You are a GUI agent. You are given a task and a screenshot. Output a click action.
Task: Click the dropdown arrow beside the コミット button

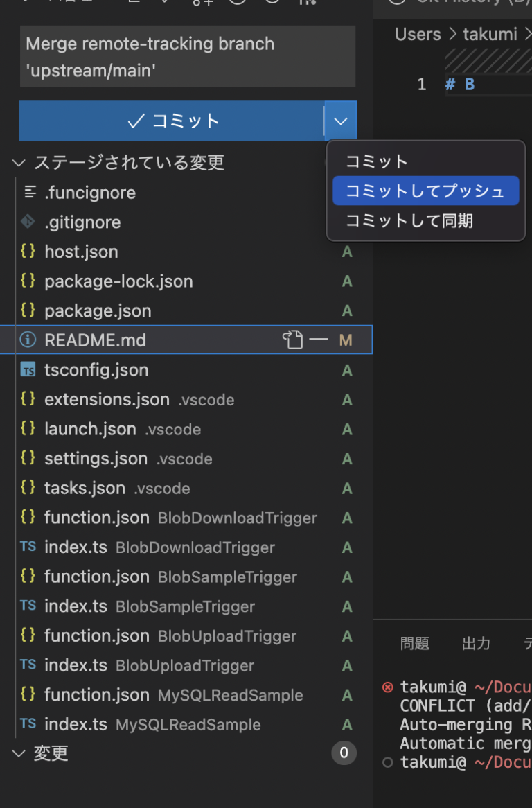coord(340,121)
